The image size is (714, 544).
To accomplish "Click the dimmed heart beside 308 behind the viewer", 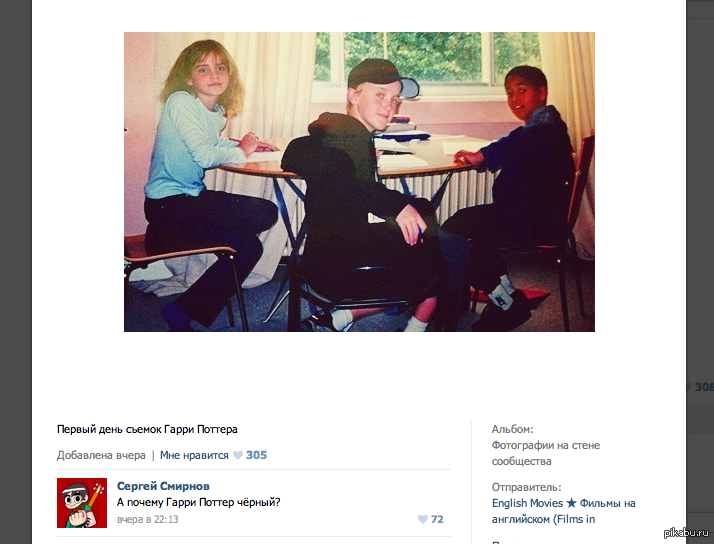I will point(688,387).
